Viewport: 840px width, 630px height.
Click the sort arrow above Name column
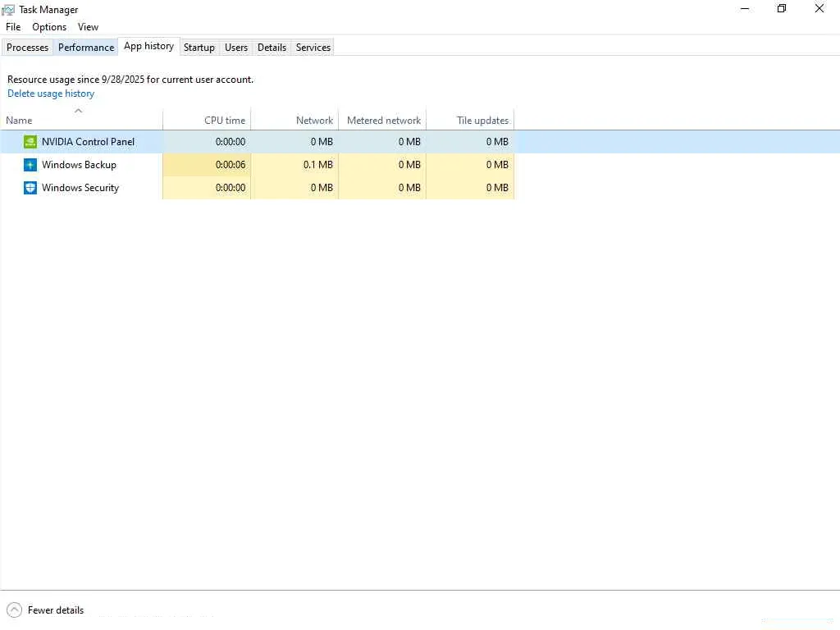pyautogui.click(x=78, y=111)
